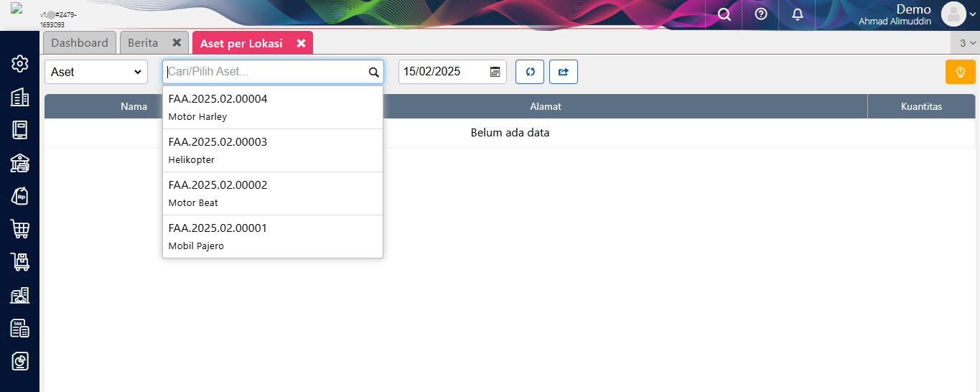
Task: Click the global search icon in header
Action: tap(724, 14)
